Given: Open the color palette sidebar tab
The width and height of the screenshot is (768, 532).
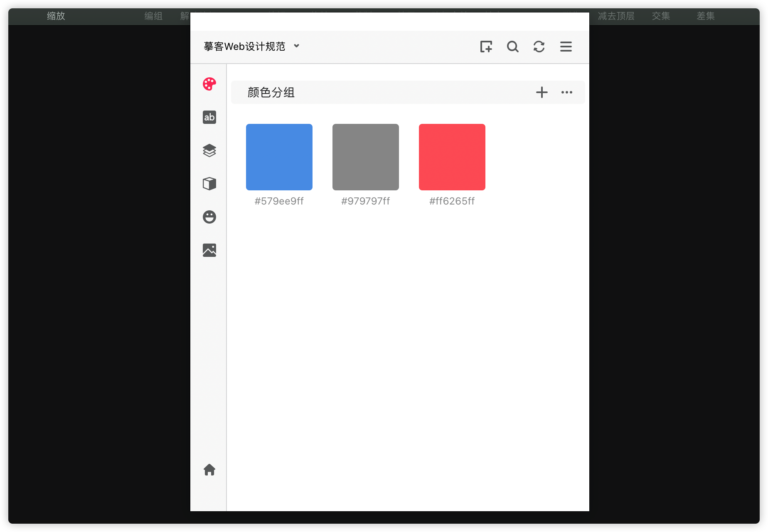Looking at the screenshot, I should click(209, 84).
